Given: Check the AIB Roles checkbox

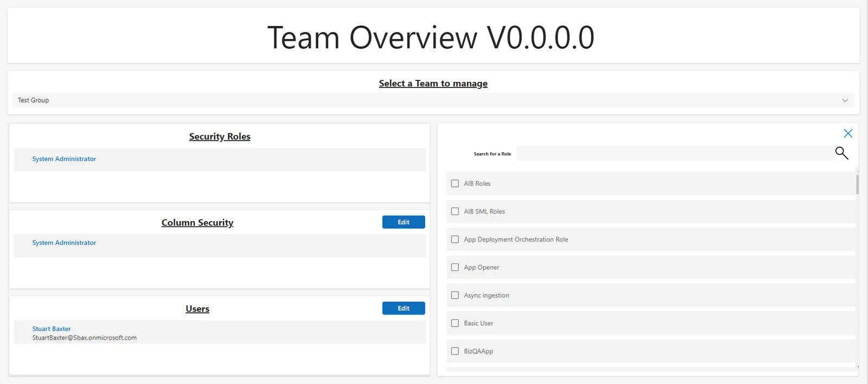Looking at the screenshot, I should pos(455,184).
